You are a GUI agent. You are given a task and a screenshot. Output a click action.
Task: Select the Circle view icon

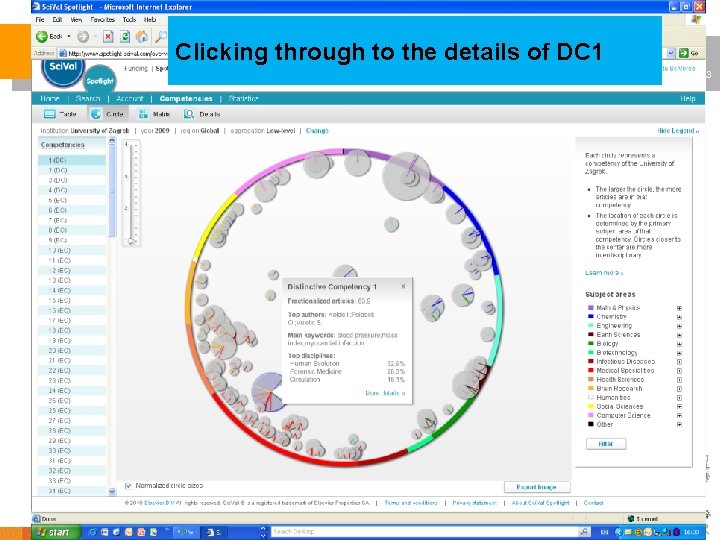pos(96,114)
